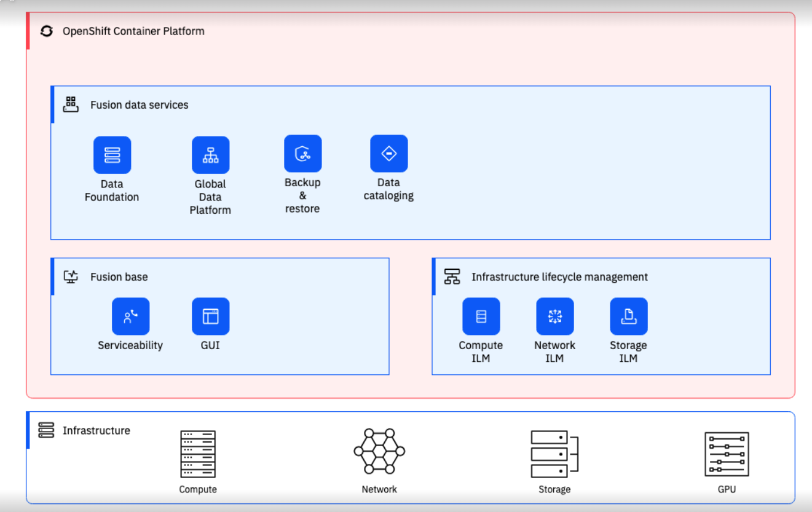Click the Data Foundation icon
The width and height of the screenshot is (812, 512).
pos(112,155)
